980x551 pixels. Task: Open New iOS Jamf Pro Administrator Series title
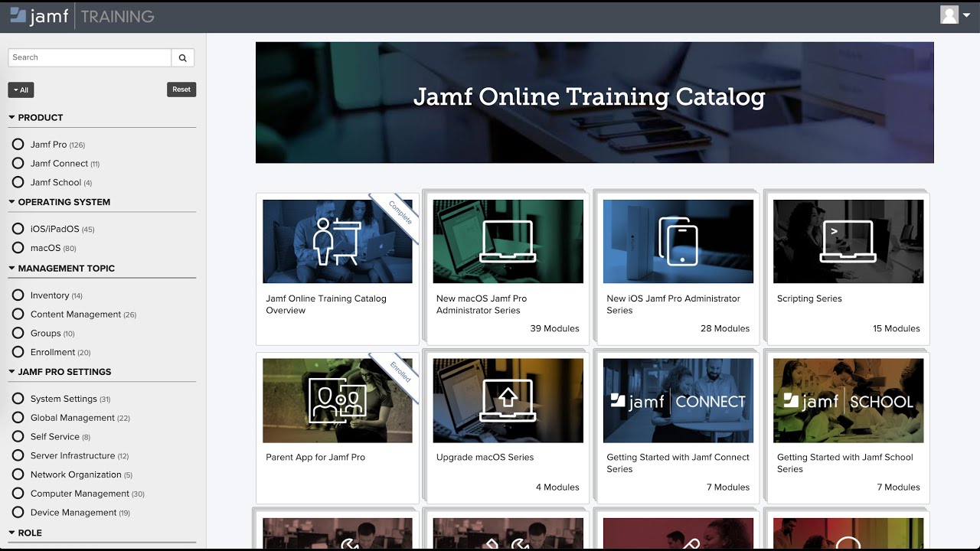(674, 305)
